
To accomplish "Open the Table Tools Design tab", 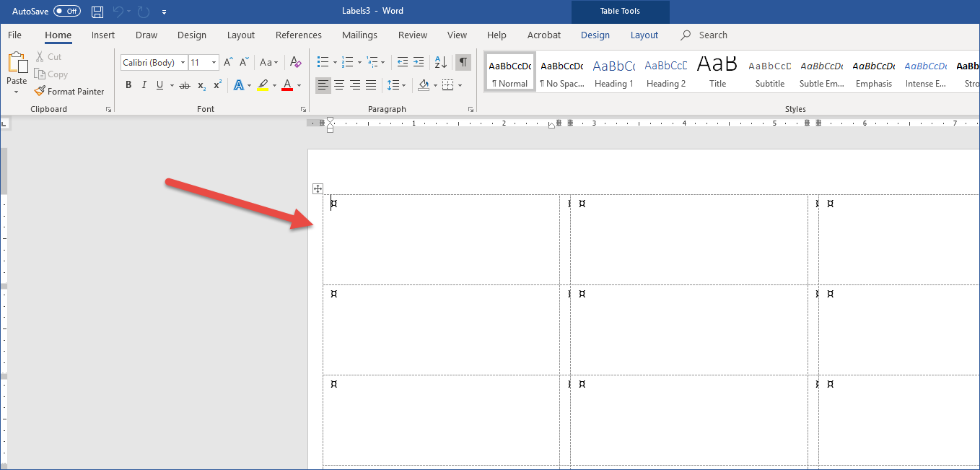I will click(x=595, y=35).
